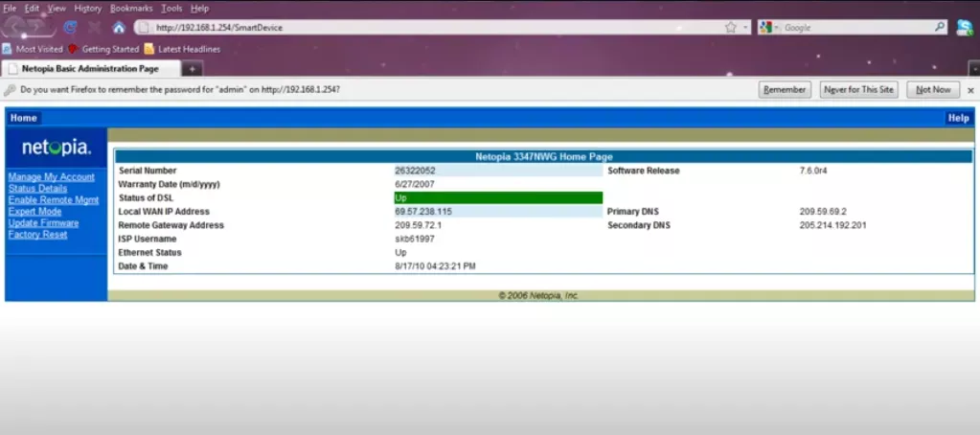Click the Not Now button
Image resolution: width=980 pixels, height=435 pixels.
(x=933, y=90)
